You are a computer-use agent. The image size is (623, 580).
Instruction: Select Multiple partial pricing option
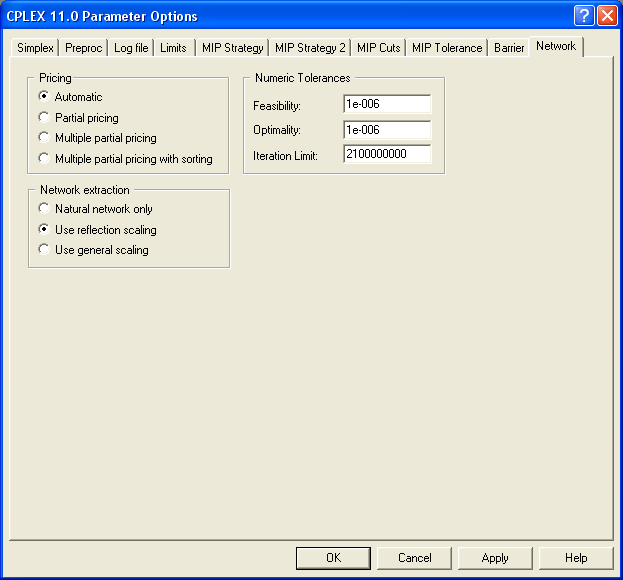click(43, 138)
